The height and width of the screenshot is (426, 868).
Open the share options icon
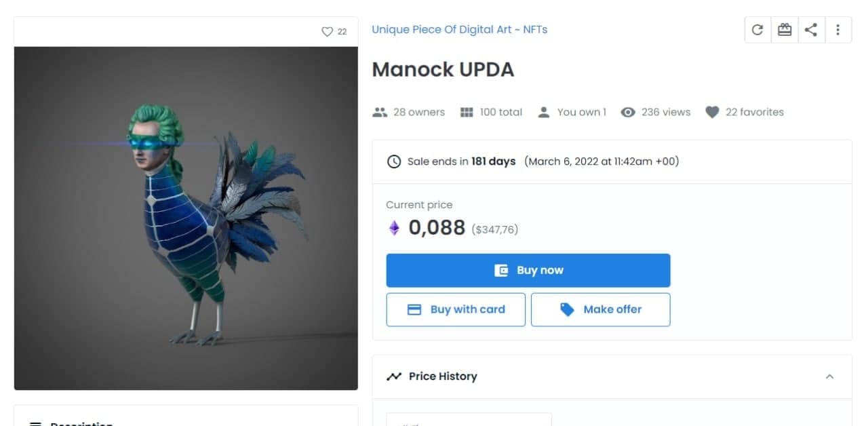(811, 30)
